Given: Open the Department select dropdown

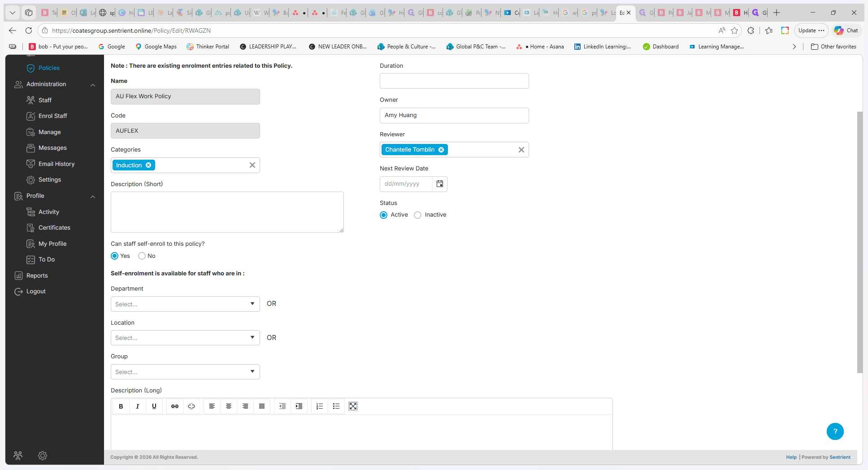Looking at the screenshot, I should [x=185, y=304].
